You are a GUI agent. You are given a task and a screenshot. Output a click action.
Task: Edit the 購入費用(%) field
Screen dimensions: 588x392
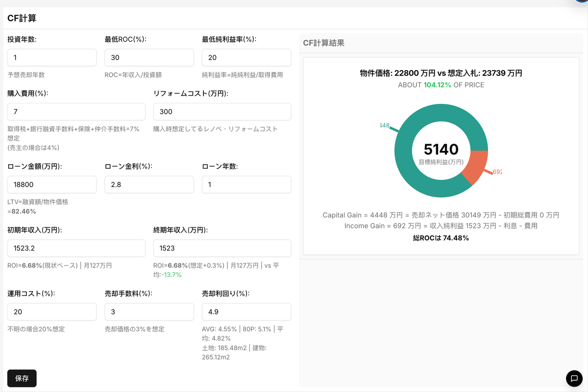click(76, 112)
